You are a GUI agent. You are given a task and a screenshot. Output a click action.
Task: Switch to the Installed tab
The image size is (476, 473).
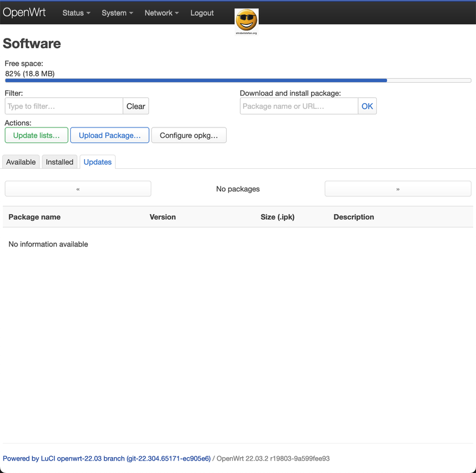[59, 162]
